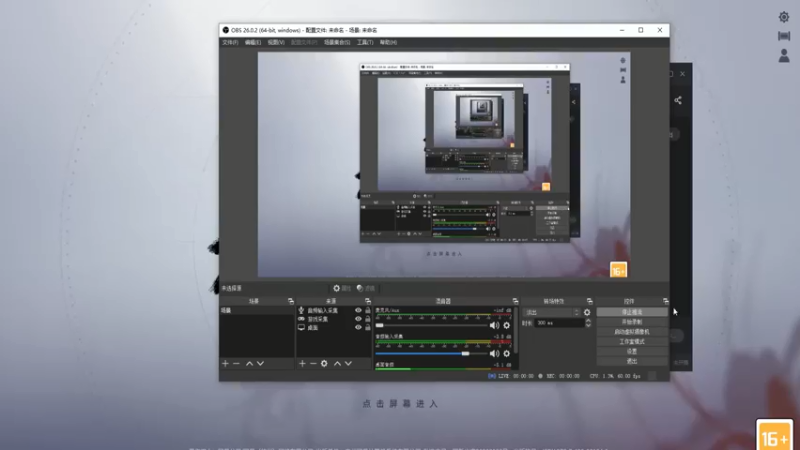Screen dimensions: 800x450
Task: Move the scene up in Scenes panel
Action: coord(249,363)
